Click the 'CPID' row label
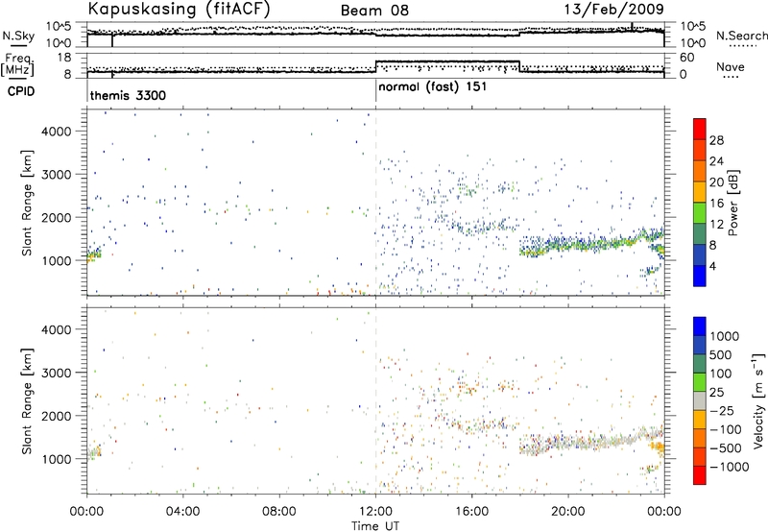Image resolution: width=768 pixels, height=532 pixels. click(x=21, y=91)
